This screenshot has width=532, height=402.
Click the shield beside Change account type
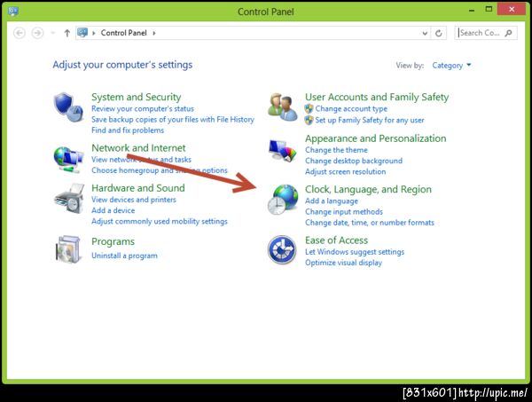coord(309,109)
